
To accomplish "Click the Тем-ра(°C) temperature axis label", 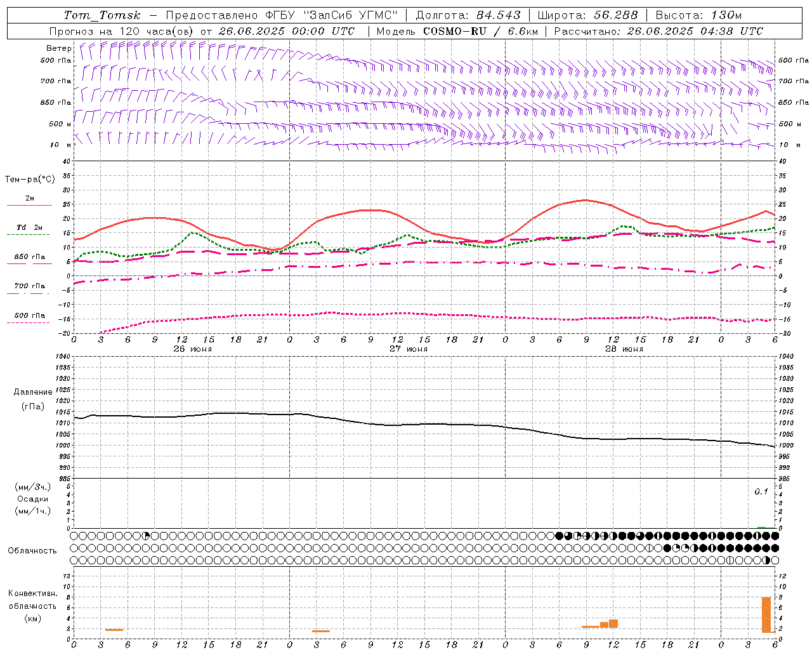I will point(30,180).
